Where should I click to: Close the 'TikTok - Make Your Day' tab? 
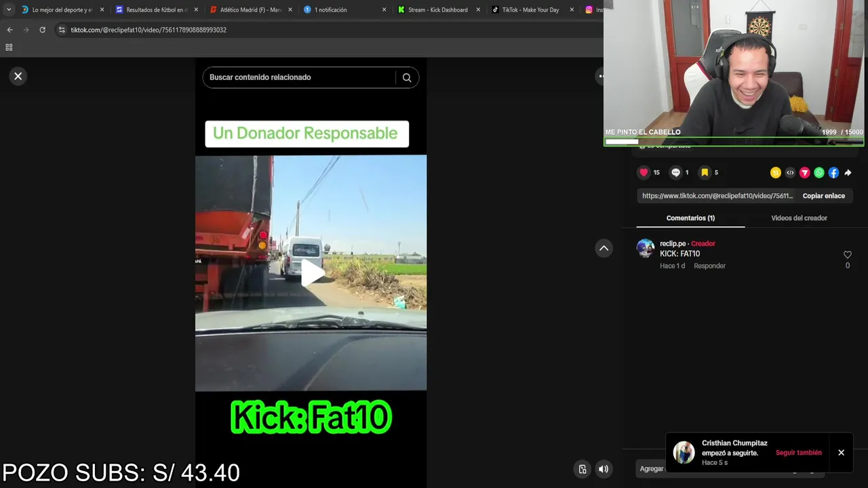(572, 10)
